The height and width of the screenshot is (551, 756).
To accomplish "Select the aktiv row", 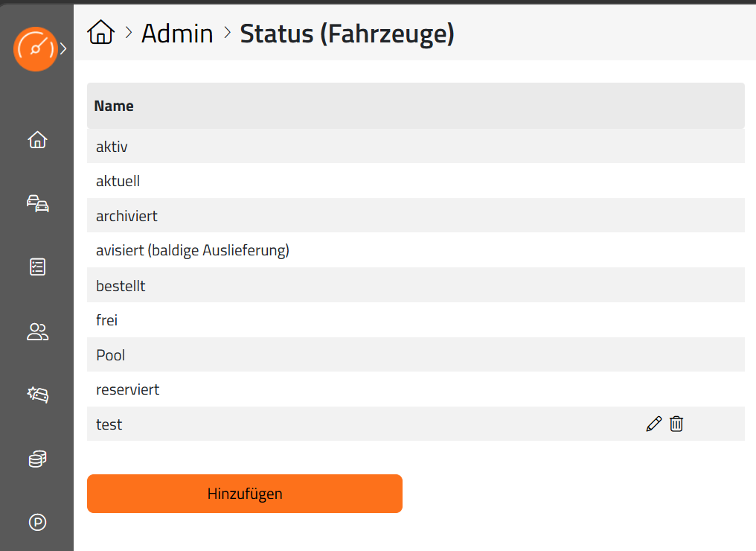I will (x=416, y=146).
